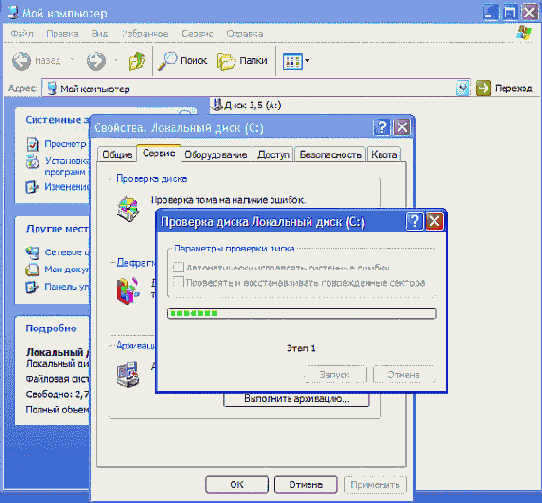Click the disk check progress bar
The height and width of the screenshot is (503, 542).
click(301, 314)
